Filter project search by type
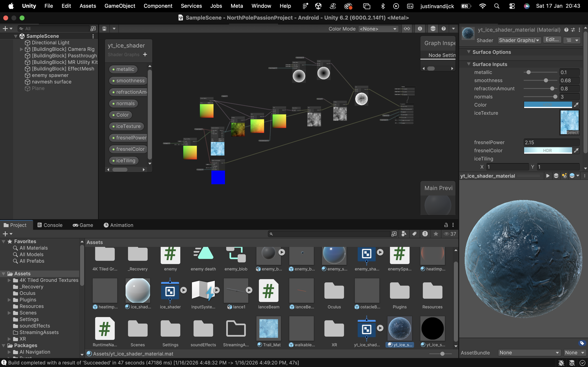This screenshot has width=588, height=367. [404, 234]
